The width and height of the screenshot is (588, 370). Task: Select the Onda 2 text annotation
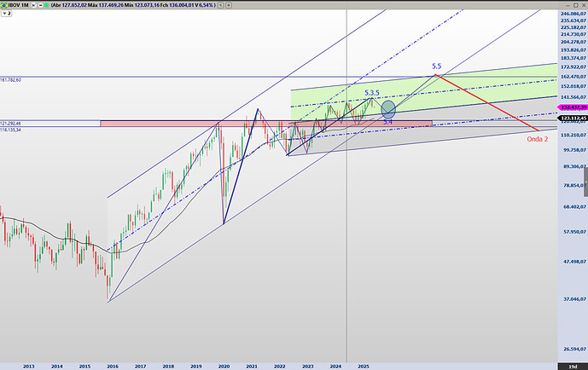point(537,138)
